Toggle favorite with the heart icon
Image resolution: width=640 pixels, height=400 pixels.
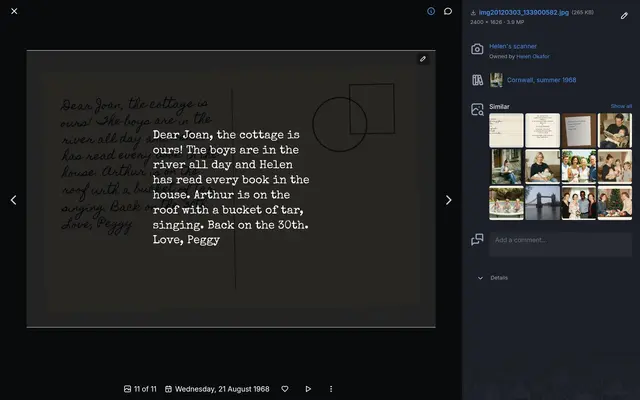(285, 389)
